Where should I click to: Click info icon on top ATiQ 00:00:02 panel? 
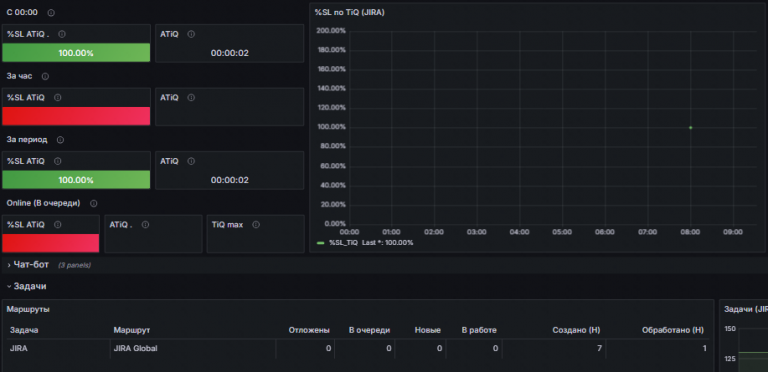(191, 34)
